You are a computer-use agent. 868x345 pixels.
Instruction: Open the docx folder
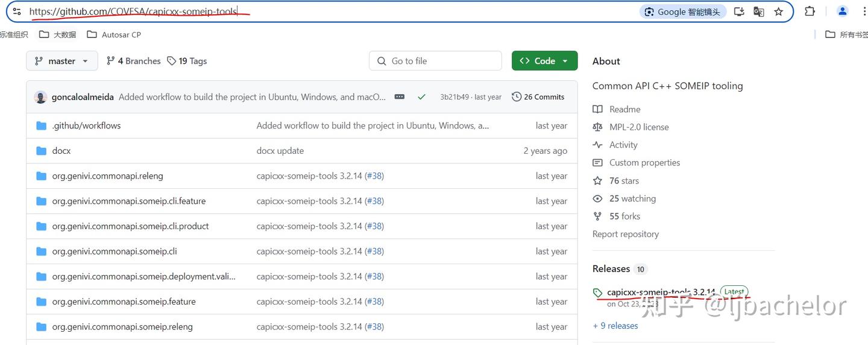pyautogui.click(x=61, y=151)
